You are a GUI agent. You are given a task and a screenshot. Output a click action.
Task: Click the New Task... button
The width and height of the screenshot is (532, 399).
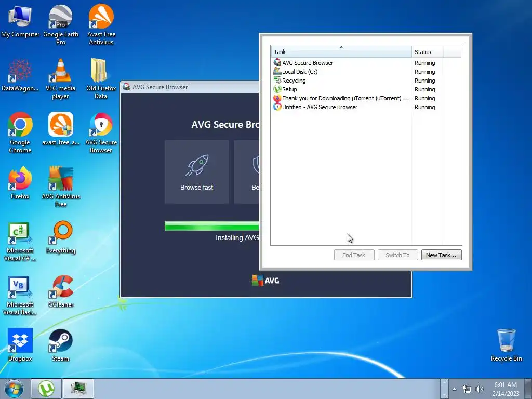442,255
